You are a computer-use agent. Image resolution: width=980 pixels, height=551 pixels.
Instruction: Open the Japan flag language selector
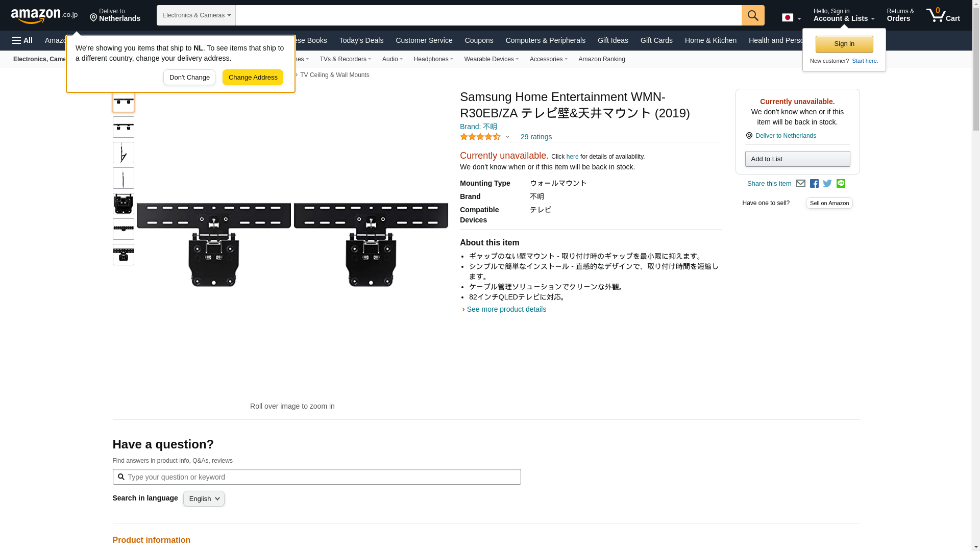coord(791,18)
